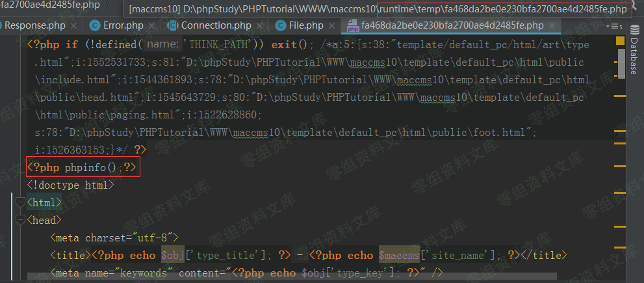Viewport: 644px width, 283px height.
Task: Close the Response.php editor tab
Action: 73,26
